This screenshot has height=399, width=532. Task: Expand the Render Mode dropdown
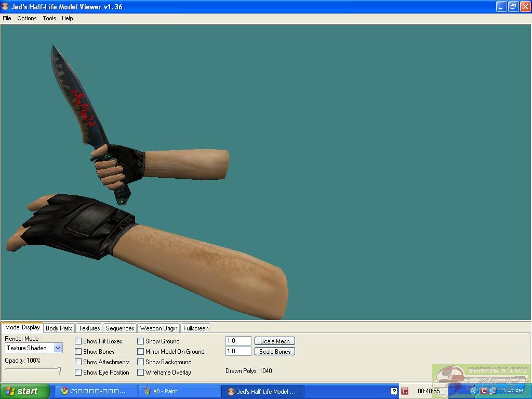point(58,348)
